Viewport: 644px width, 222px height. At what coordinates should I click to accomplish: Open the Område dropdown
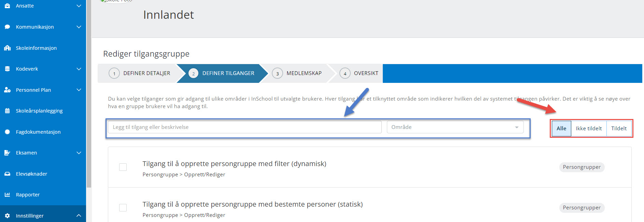455,127
